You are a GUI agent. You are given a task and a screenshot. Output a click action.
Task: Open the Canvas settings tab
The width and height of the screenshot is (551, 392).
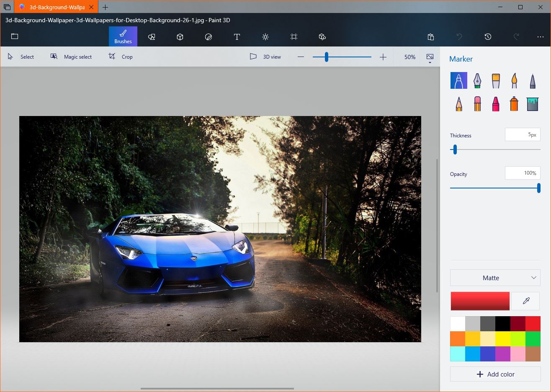pyautogui.click(x=294, y=37)
